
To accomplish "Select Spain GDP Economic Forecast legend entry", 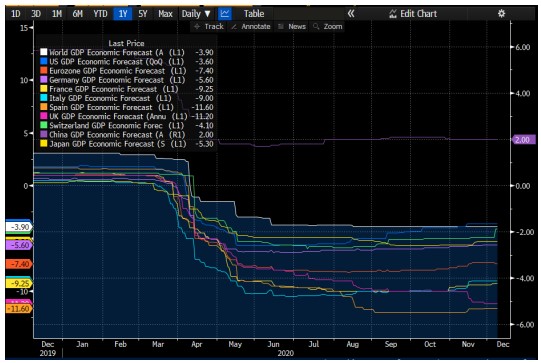I will click(127, 107).
